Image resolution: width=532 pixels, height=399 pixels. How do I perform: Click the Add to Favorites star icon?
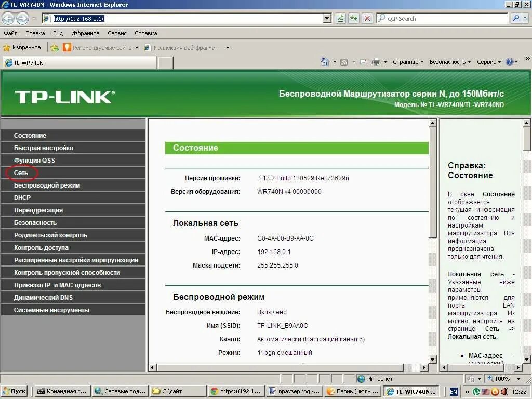coord(54,47)
